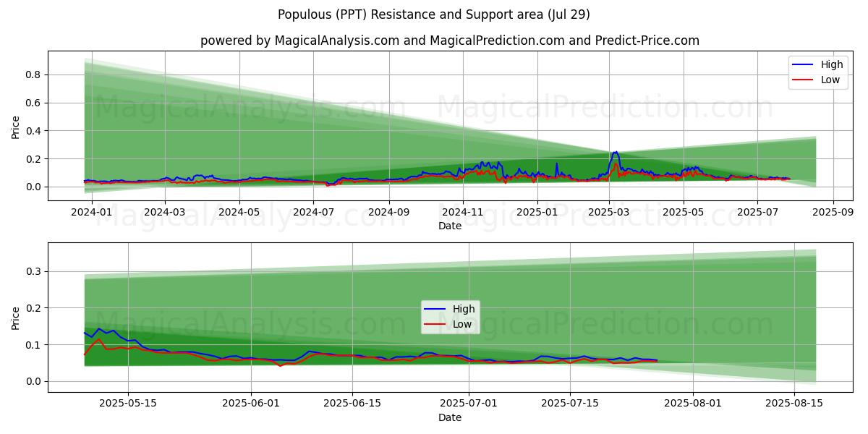Click the March 2025 price spike peak in the top chart
The width and height of the screenshot is (868, 434).
[616, 152]
